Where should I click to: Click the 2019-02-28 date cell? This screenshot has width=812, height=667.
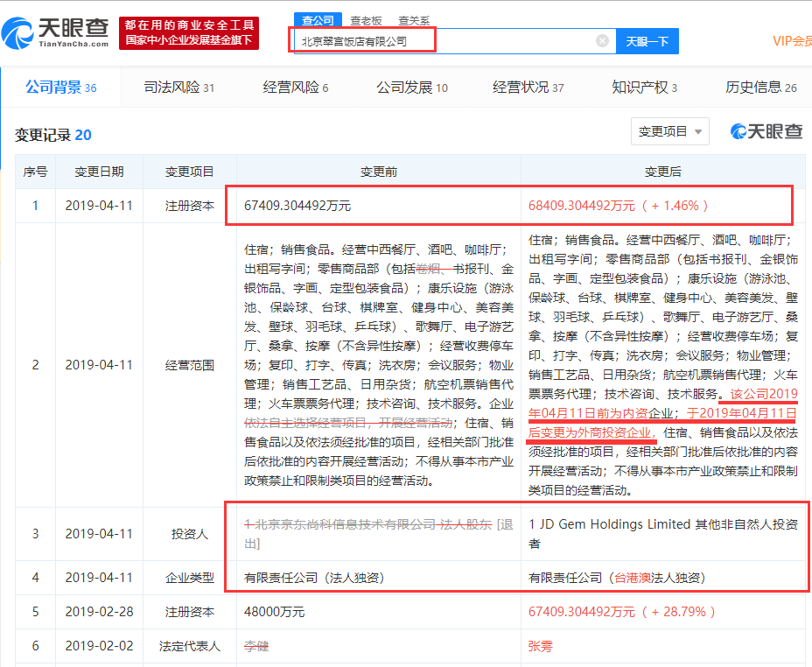99,612
